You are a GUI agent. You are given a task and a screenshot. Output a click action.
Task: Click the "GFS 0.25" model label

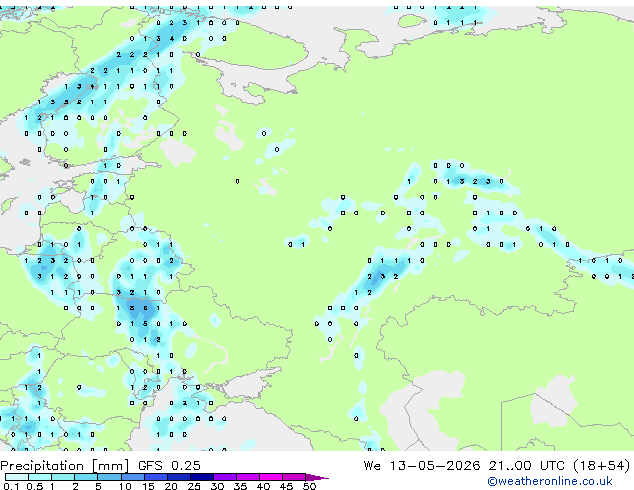[169, 466]
